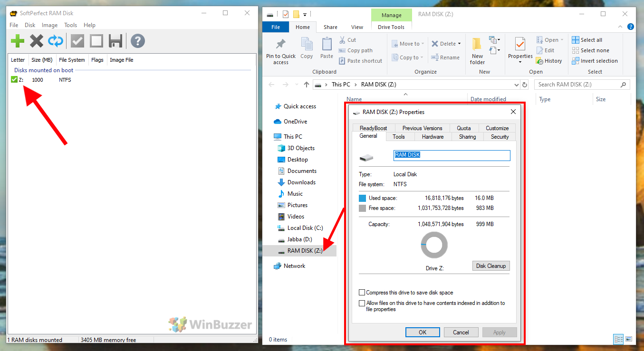Enable Allow files on this drive indexed checkbox

click(362, 303)
